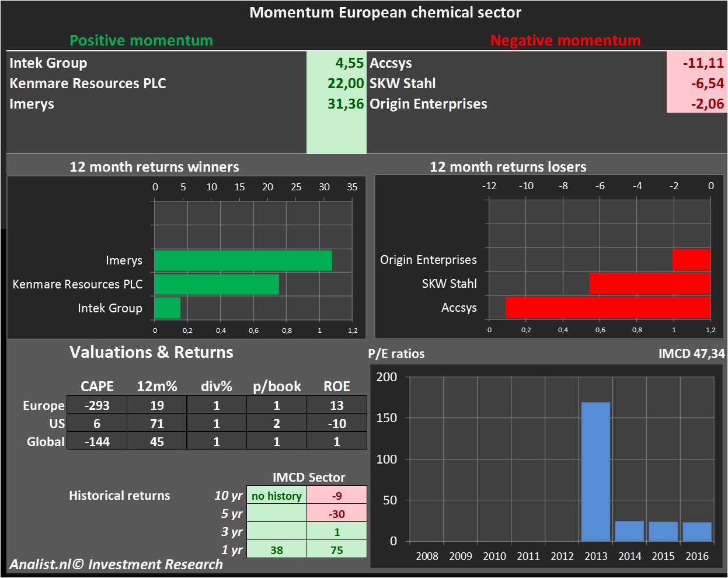This screenshot has height=578, width=728.
Task: Select the 2016 P/E ratio bar
Action: (x=697, y=532)
